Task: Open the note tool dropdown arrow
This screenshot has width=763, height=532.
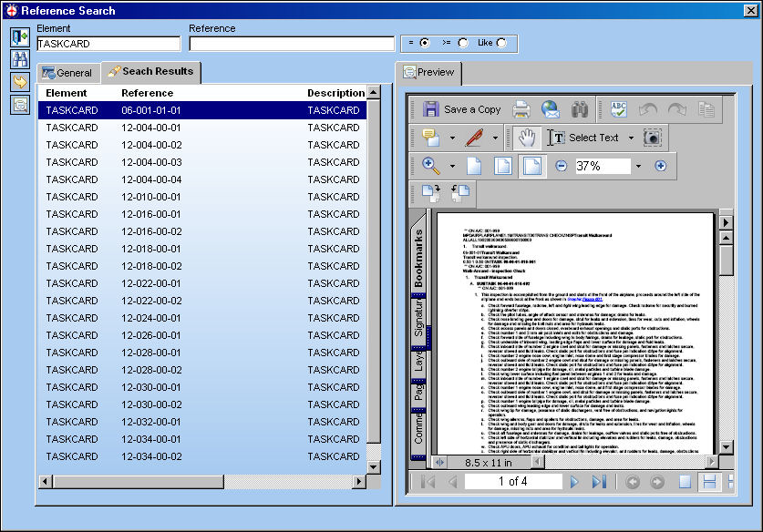Action: (452, 138)
